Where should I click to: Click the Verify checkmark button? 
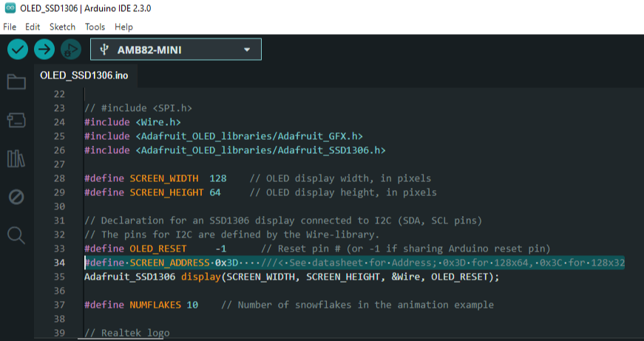18,50
